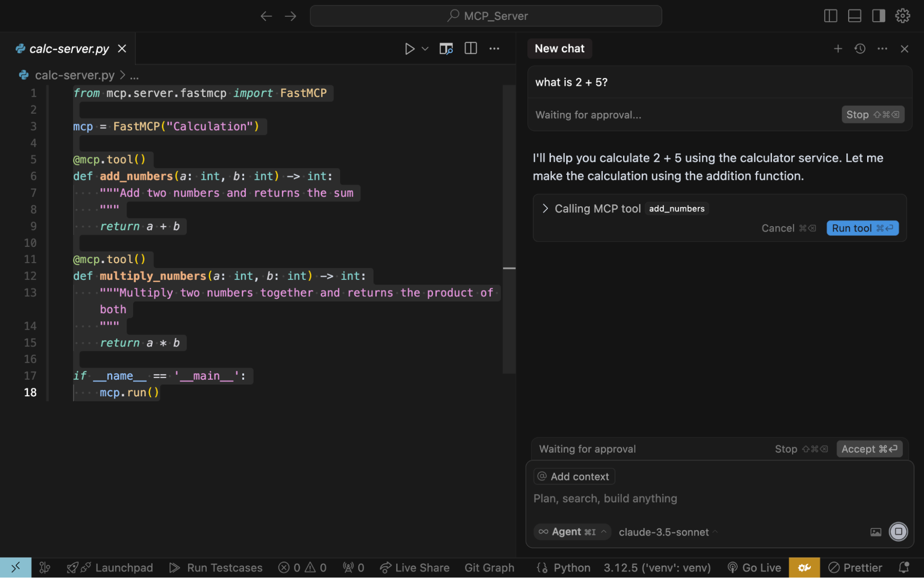The width and height of the screenshot is (924, 578).
Task: Open the chat panel more actions menu
Action: click(882, 48)
